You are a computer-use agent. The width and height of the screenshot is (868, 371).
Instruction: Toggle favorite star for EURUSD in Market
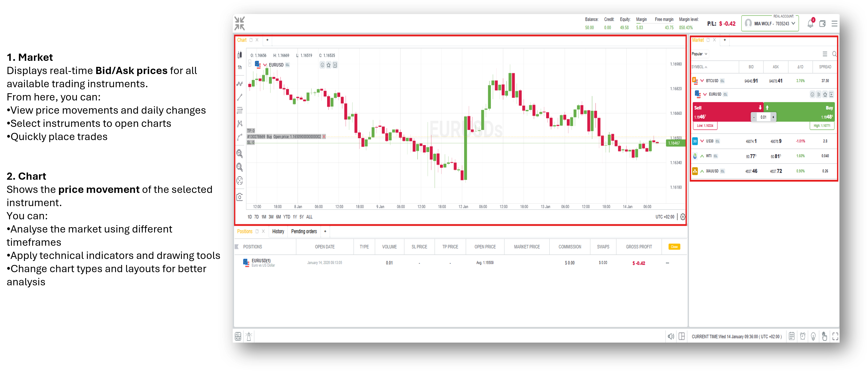point(825,94)
